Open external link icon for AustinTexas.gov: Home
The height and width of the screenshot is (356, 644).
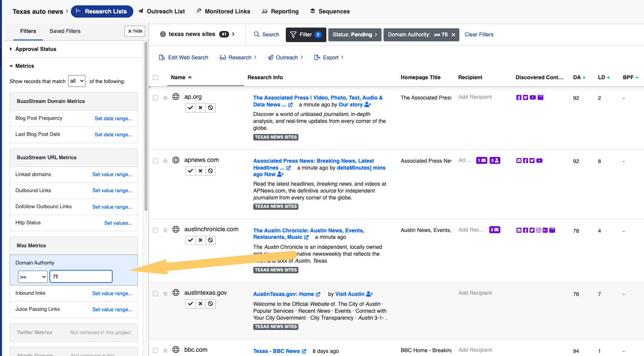coord(318,294)
